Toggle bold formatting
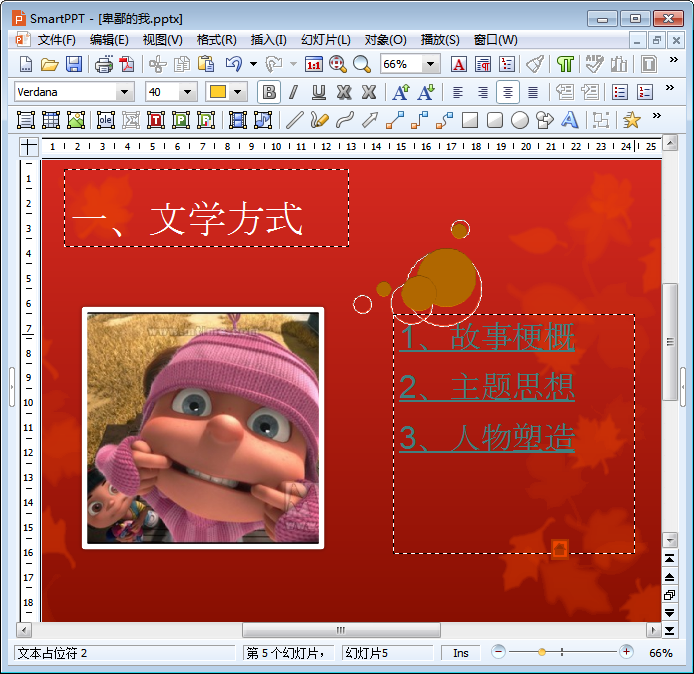The width and height of the screenshot is (694, 674). click(269, 92)
